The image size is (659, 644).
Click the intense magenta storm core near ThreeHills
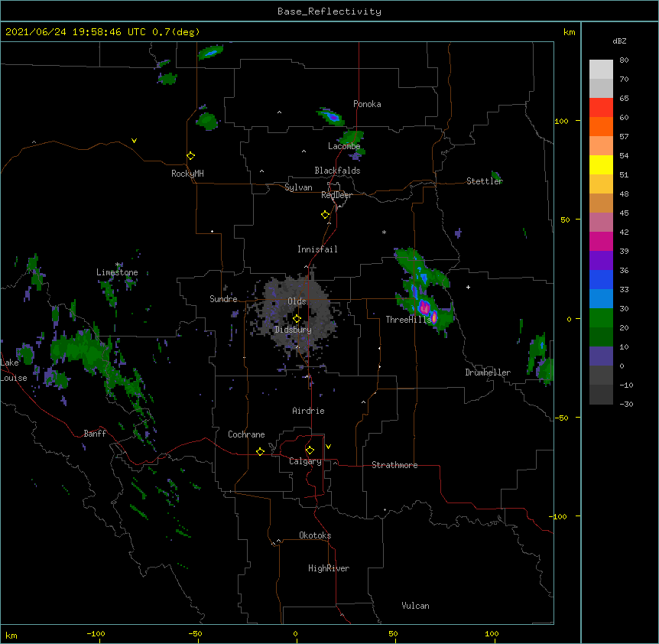point(424,308)
